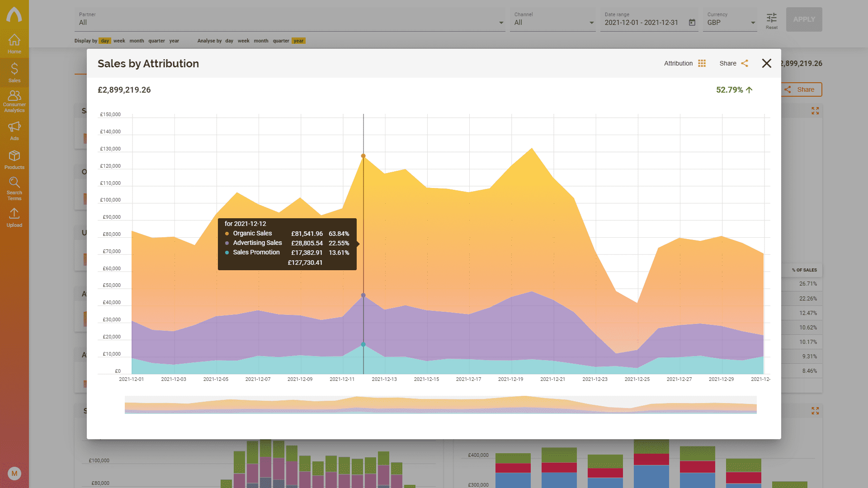Set Display by to day

click(105, 41)
